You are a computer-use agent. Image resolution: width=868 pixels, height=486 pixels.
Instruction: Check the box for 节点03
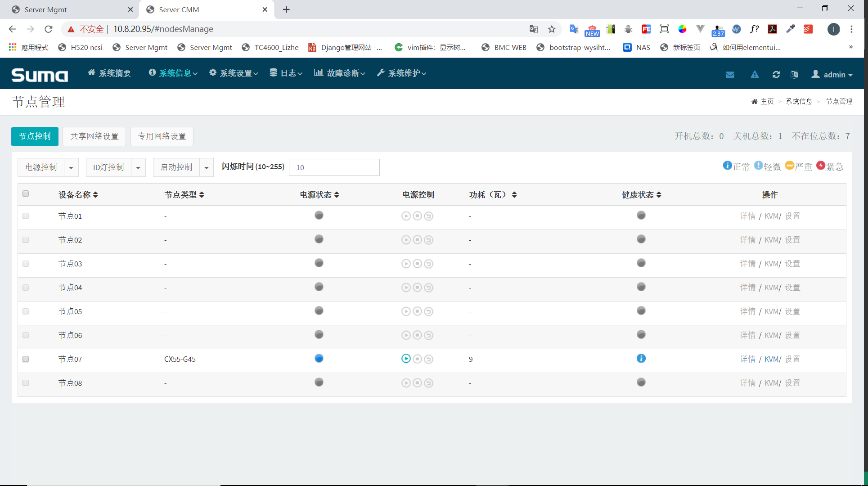[x=26, y=264]
